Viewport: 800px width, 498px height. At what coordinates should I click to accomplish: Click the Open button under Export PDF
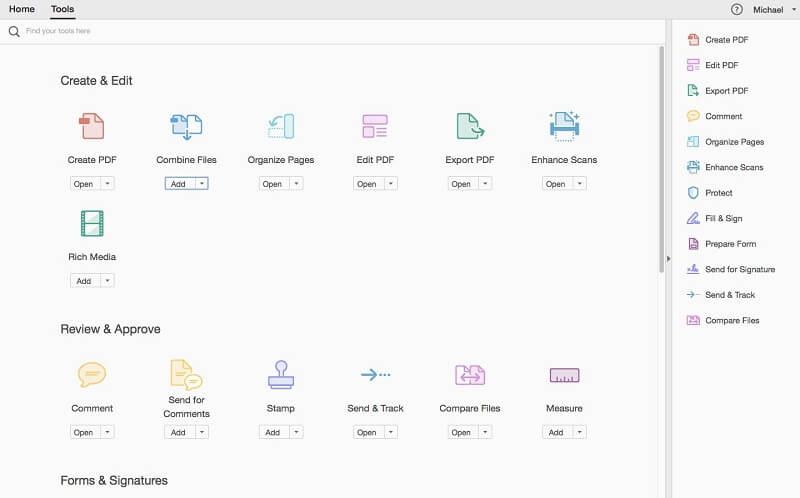[x=463, y=184]
